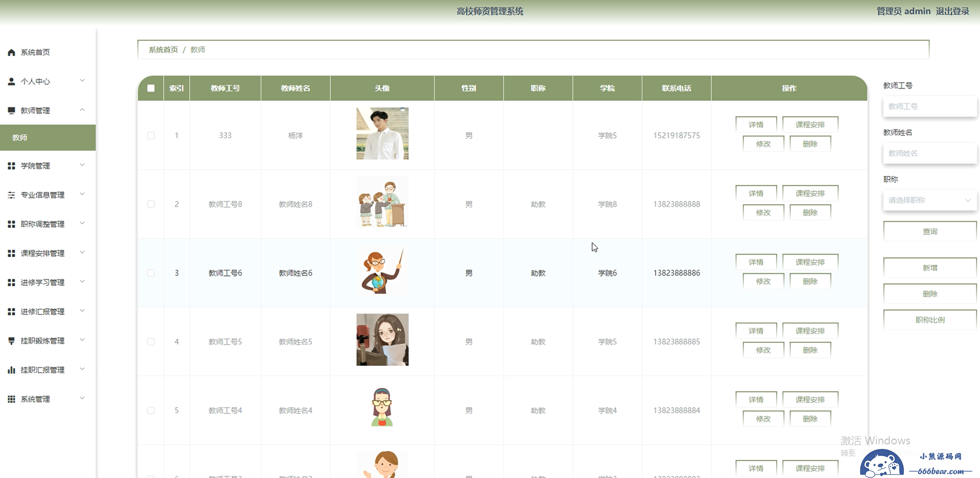Expand the 个人中心 menu chevron
This screenshot has height=478, width=980.
click(x=82, y=81)
